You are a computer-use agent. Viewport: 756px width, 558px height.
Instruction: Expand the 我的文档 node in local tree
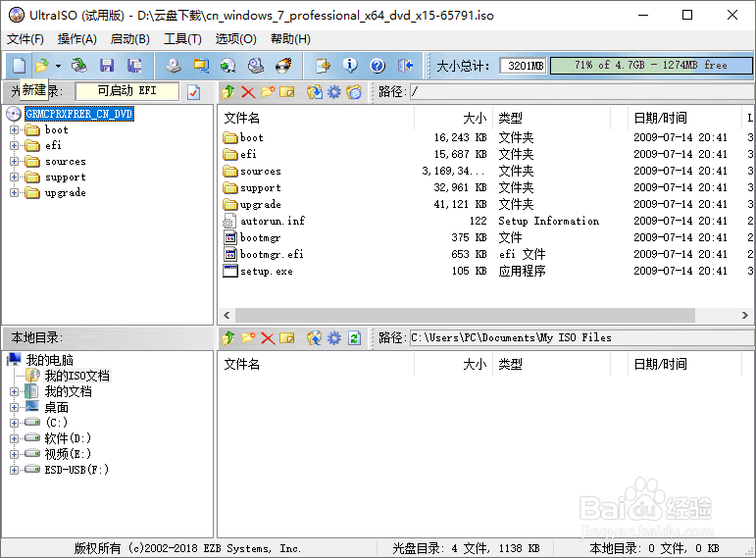[x=14, y=391]
